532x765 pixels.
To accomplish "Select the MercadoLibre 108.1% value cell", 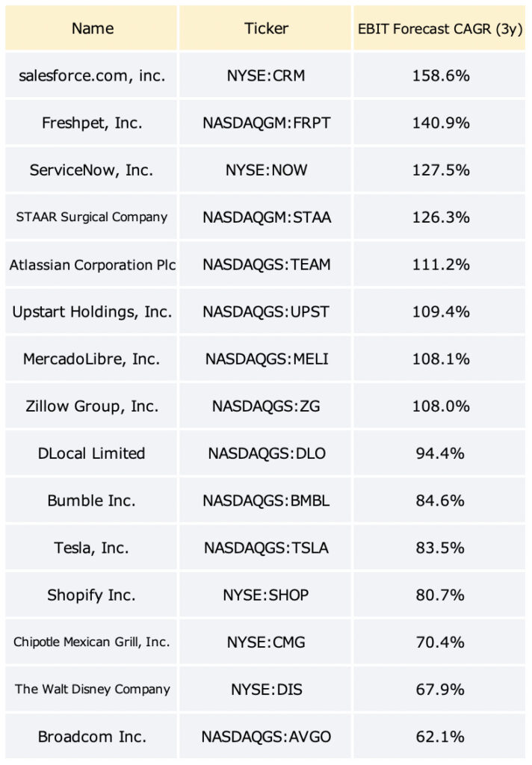I will 440,359.
